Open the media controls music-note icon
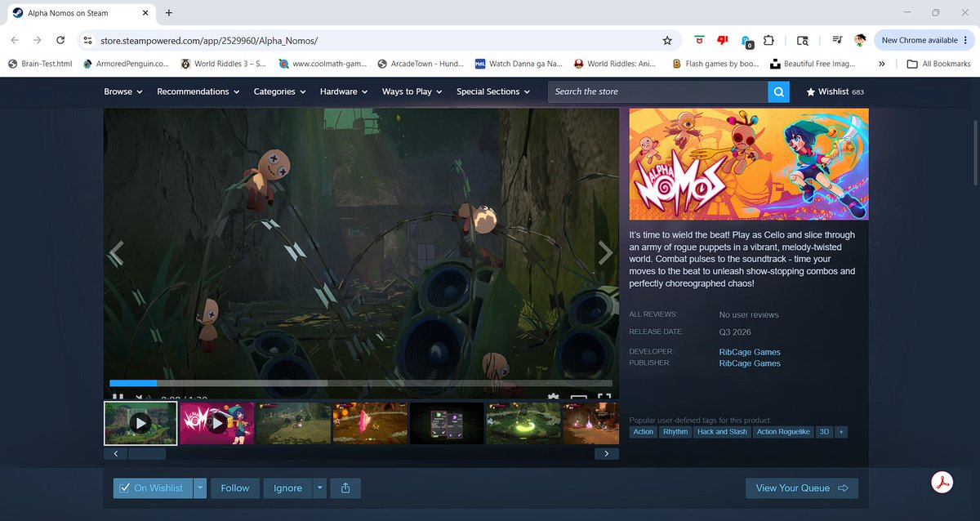Image resolution: width=980 pixels, height=521 pixels. point(837,40)
